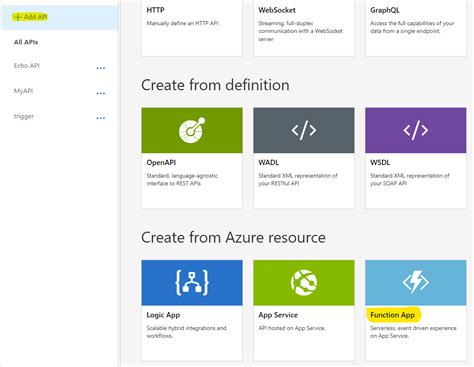Screen dimensions: 474x367
Task: Click 'Serverless, event driven experience' text
Action: coord(413,332)
